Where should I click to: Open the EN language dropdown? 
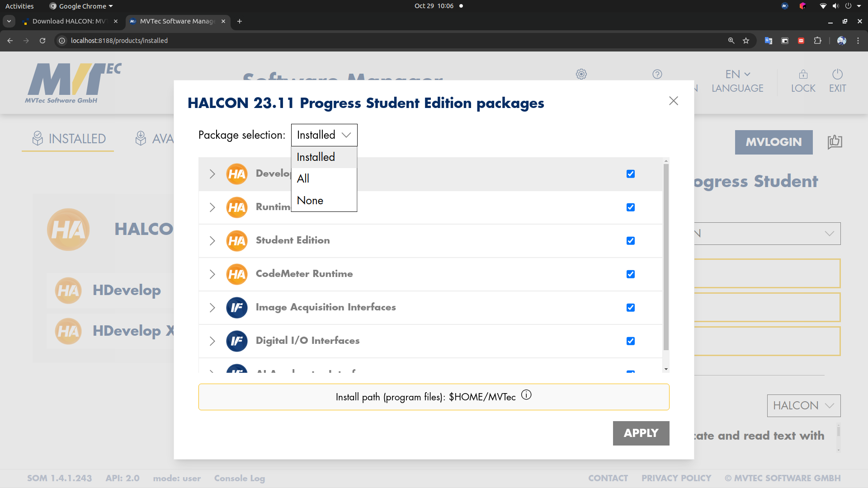point(738,74)
